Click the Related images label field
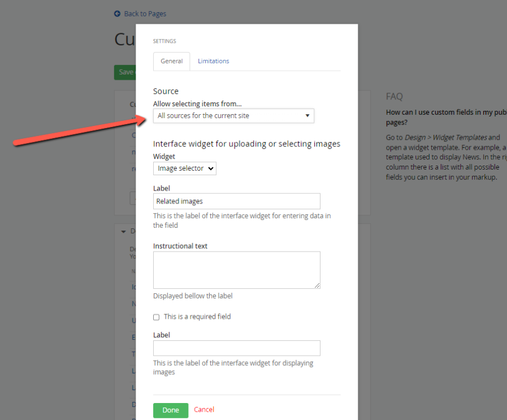Viewport: 507px width, 420px height. 237,201
